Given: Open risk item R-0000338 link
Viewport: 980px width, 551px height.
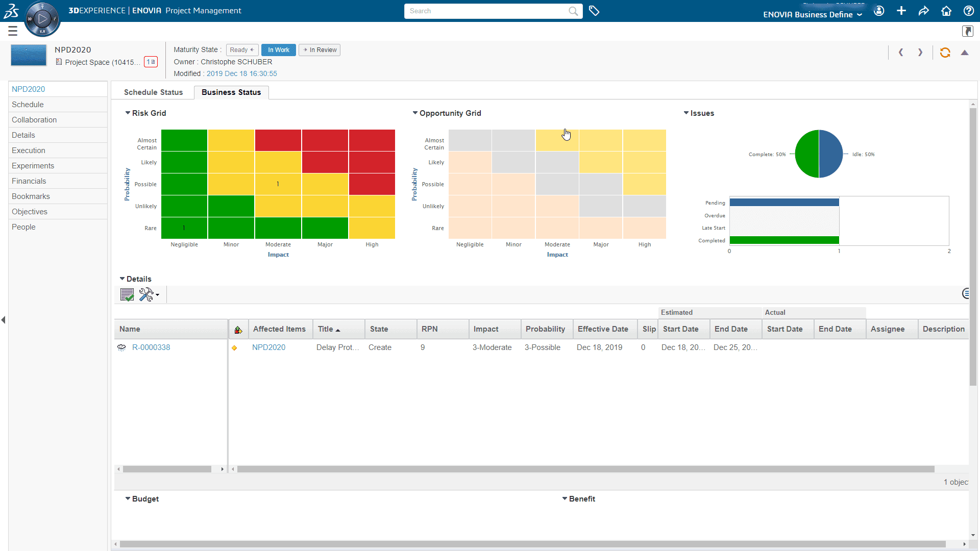Looking at the screenshot, I should click(152, 347).
